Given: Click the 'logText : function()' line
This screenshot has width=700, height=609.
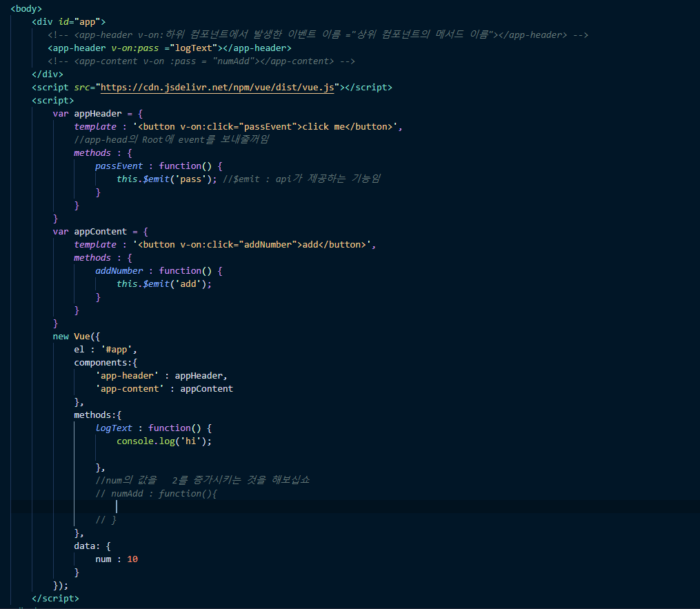Looking at the screenshot, I should point(153,428).
